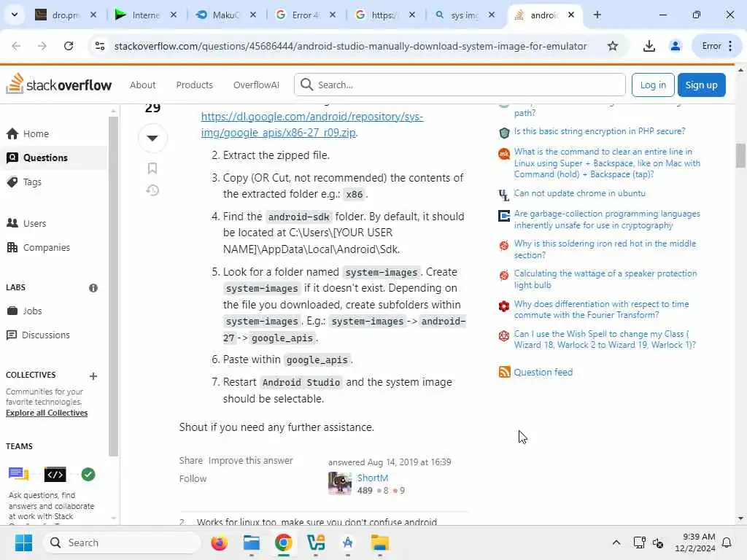The height and width of the screenshot is (560, 747).
Task: Bookmark this answer with bookmark icon
Action: (152, 168)
